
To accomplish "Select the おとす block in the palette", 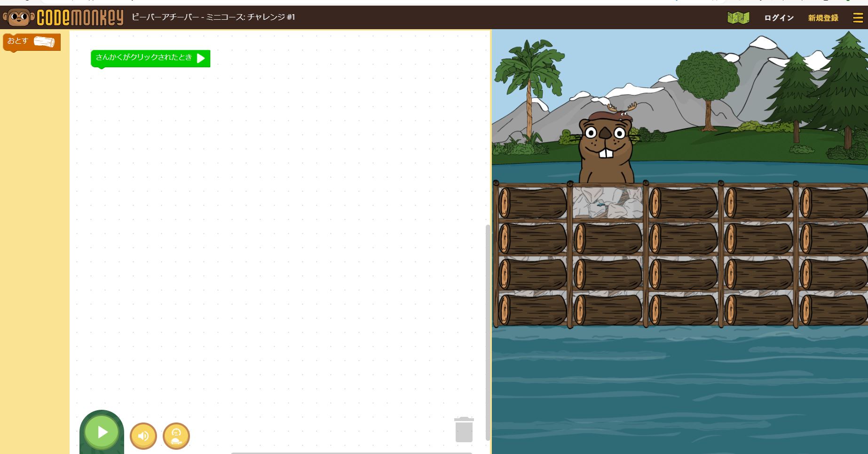I will pyautogui.click(x=31, y=42).
